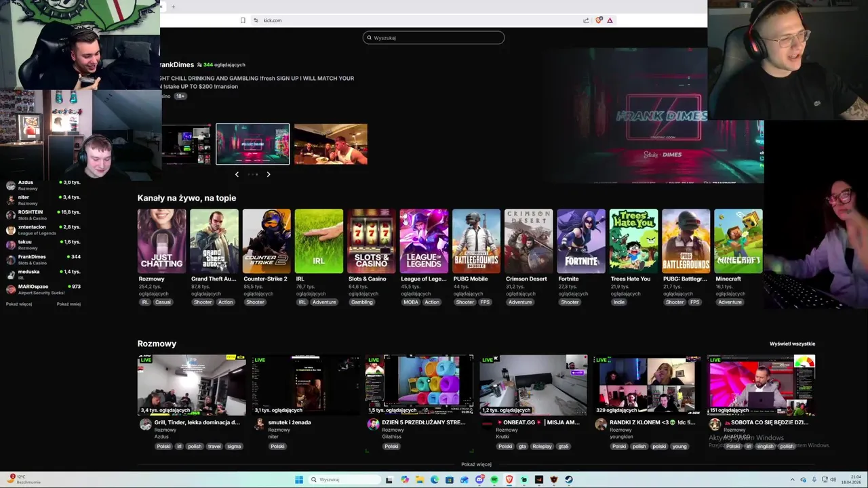Show hidden system tray icons chevron
This screenshot has width=868, height=488.
pos(793,480)
